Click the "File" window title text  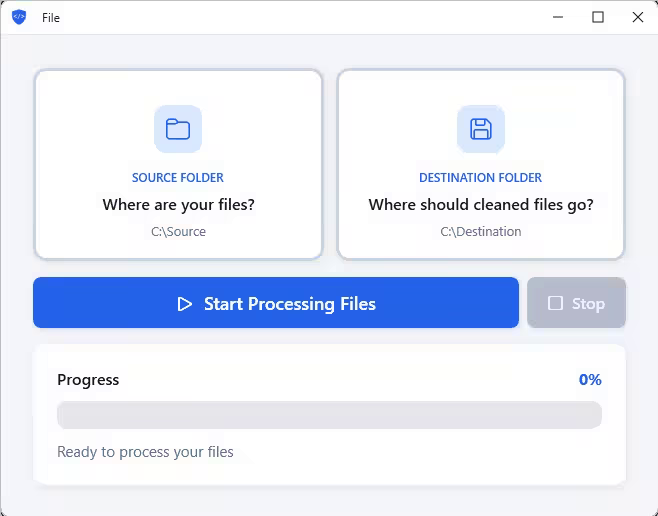pyautogui.click(x=51, y=18)
